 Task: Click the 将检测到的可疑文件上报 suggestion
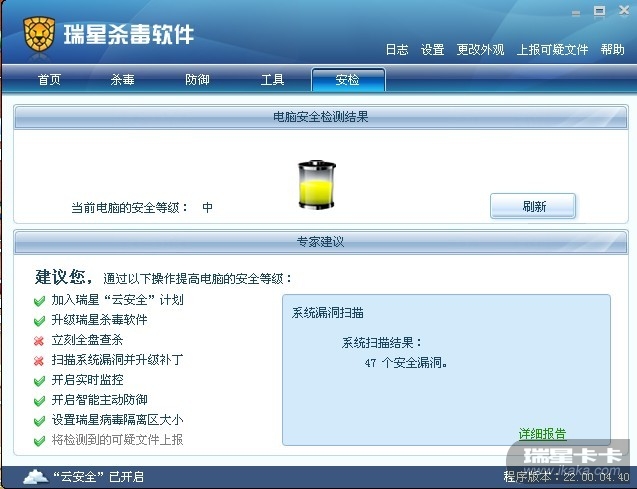(117, 440)
